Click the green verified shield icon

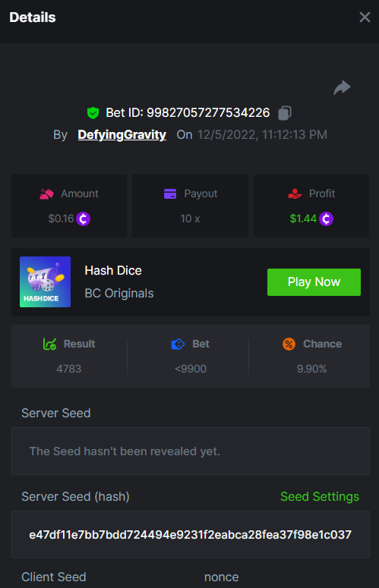93,113
